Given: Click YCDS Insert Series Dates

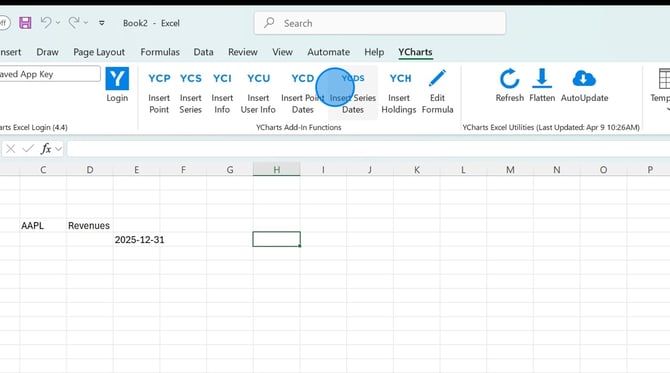Looking at the screenshot, I should pyautogui.click(x=353, y=93).
